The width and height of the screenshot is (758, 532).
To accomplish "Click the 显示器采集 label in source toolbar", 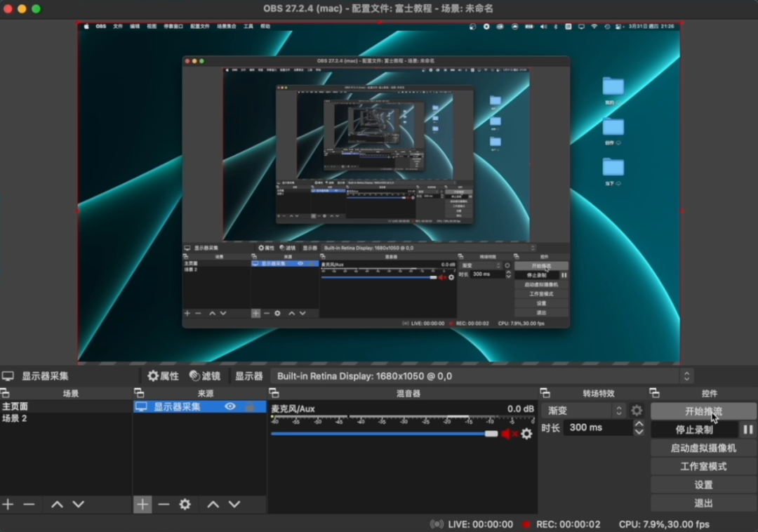I will point(45,376).
